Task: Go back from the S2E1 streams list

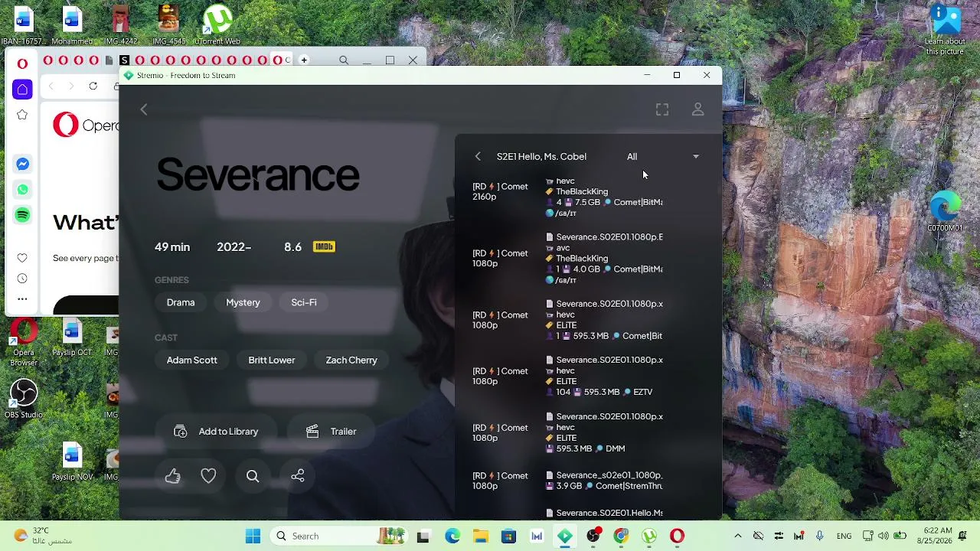Action: coord(478,156)
